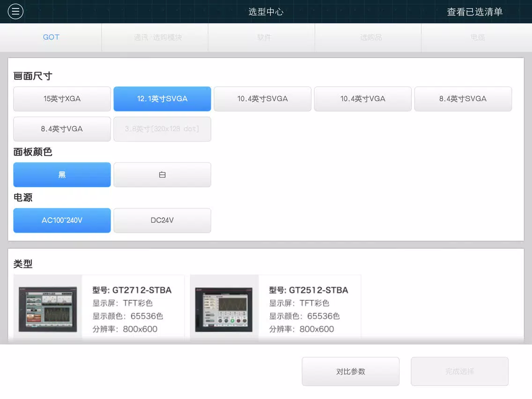Viewport: 532px width, 399px height.
Task: Click the 对比参数 compare button
Action: coord(350,371)
